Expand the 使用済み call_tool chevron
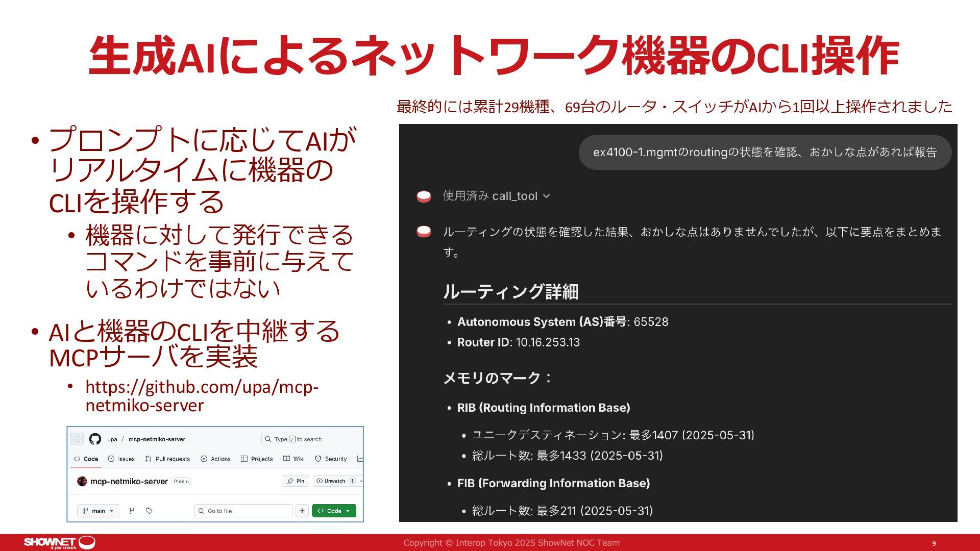This screenshot has width=980, height=551. [547, 196]
